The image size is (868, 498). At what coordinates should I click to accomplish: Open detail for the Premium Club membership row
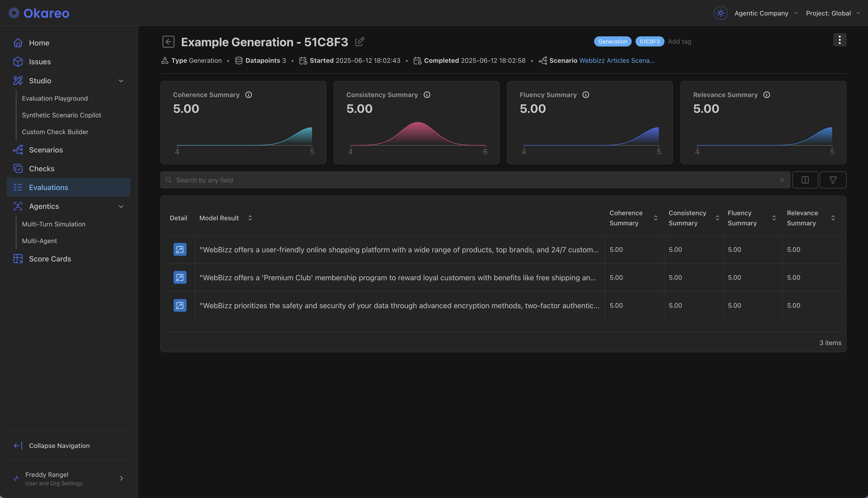[180, 277]
